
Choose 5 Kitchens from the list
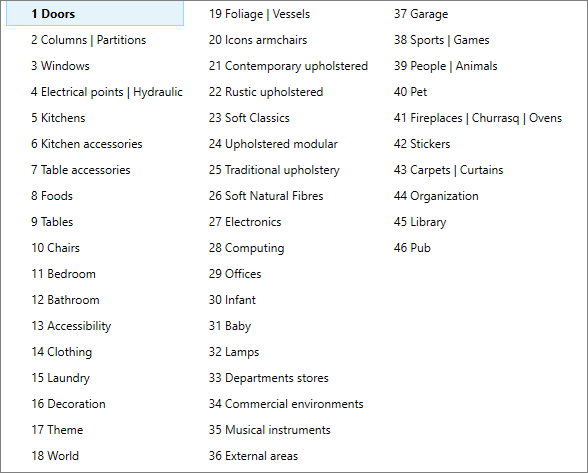58,118
